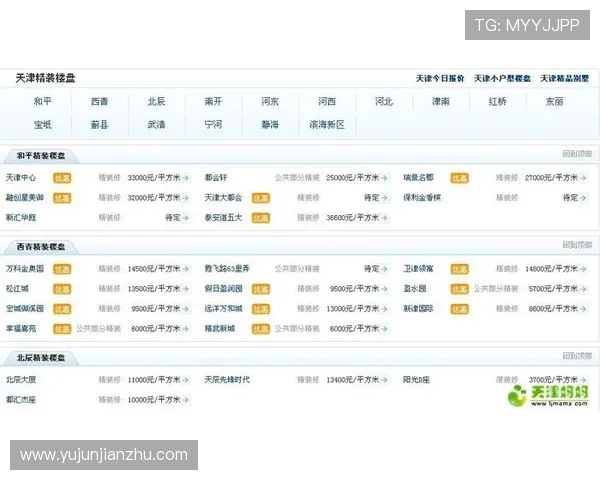
Task: Select the 滨海新区 district tab
Action: coord(327,125)
